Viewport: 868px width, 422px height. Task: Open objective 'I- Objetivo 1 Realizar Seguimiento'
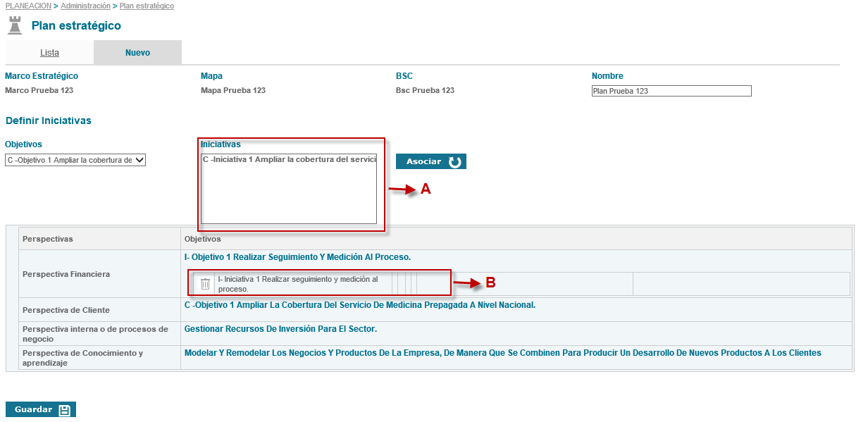297,257
